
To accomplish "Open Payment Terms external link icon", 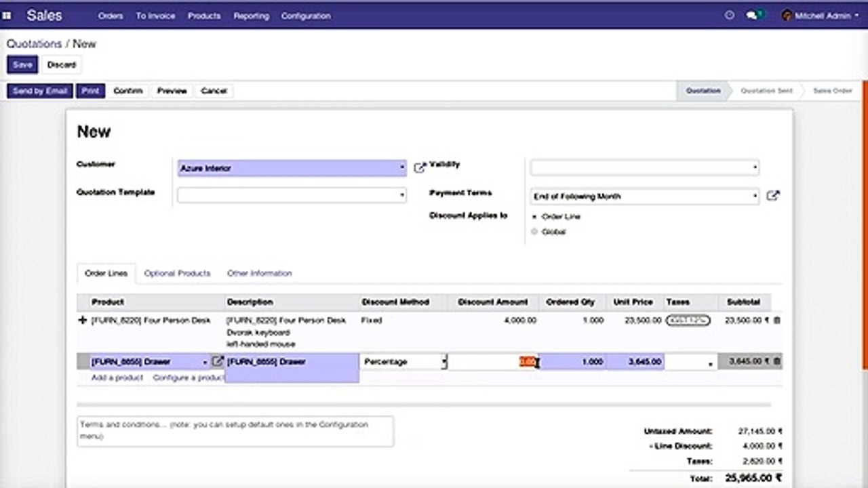I will point(773,196).
